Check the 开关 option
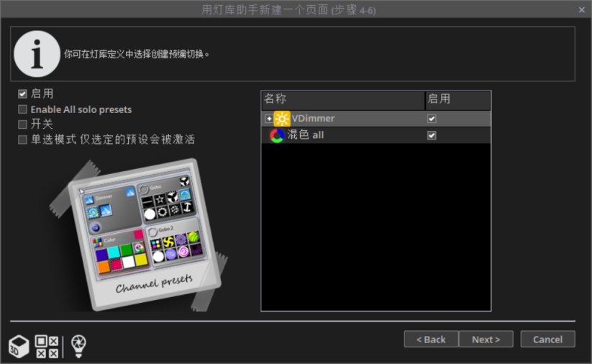The image size is (592, 364). tap(23, 124)
